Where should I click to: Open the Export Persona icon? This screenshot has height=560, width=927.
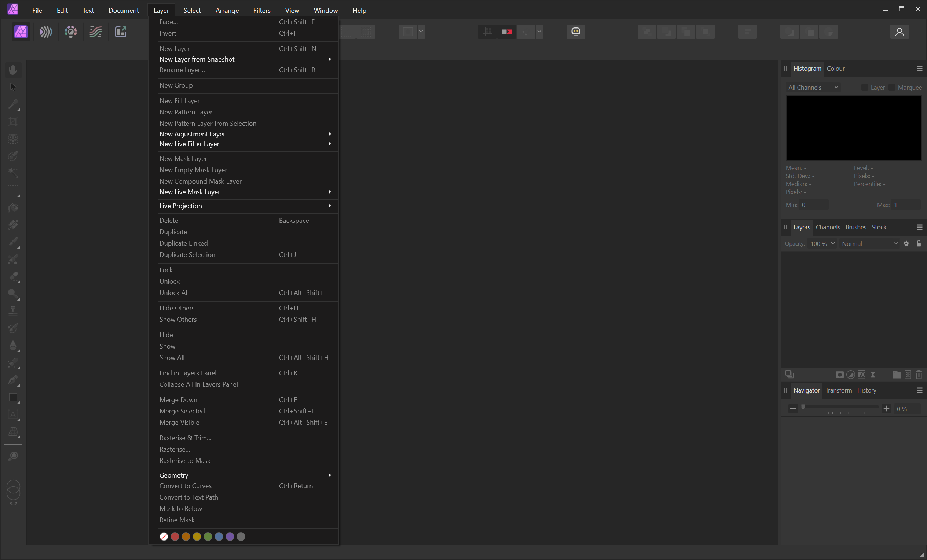click(x=120, y=32)
